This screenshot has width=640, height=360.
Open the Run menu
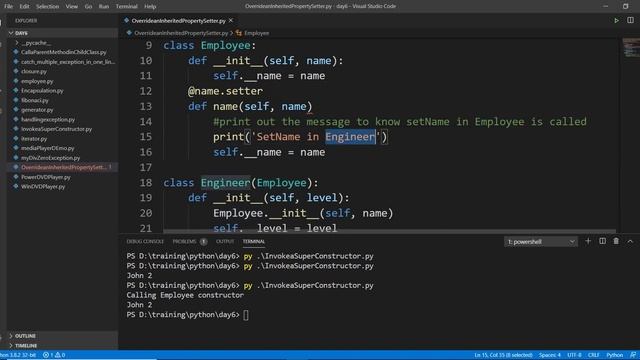104,7
